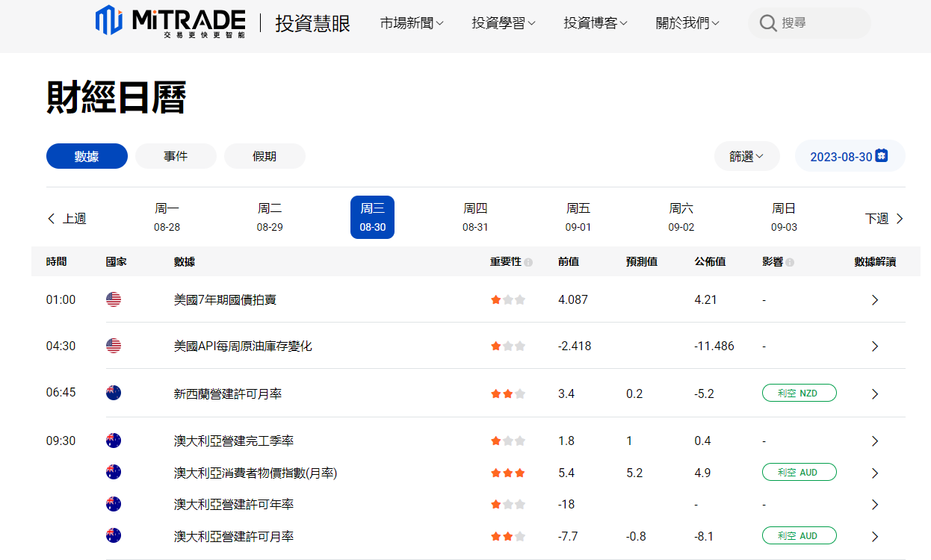Screen dimensions: 931x560
Task: Click the Mitrade logo icon
Action: 109,21
